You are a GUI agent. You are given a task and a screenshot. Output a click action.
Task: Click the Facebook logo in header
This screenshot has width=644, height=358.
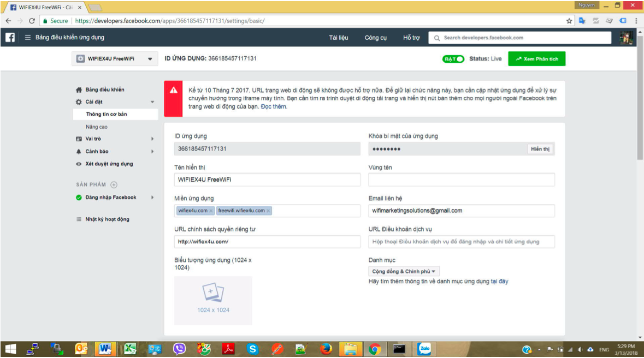tap(10, 37)
